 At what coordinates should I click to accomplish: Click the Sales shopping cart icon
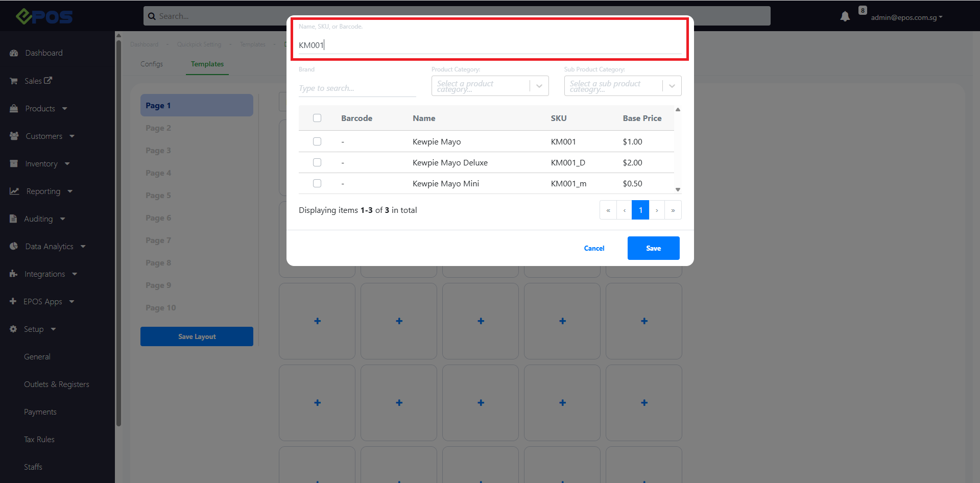point(14,81)
